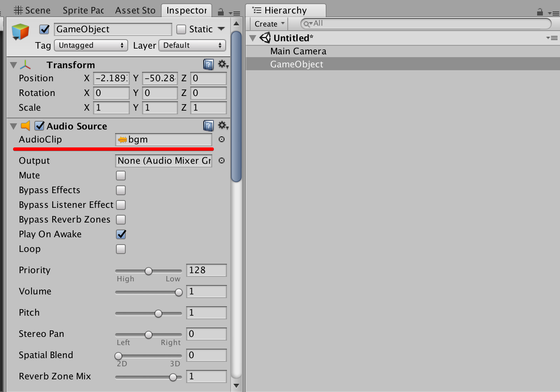
Task: Open the Static options dropdown arrow
Action: (x=221, y=29)
